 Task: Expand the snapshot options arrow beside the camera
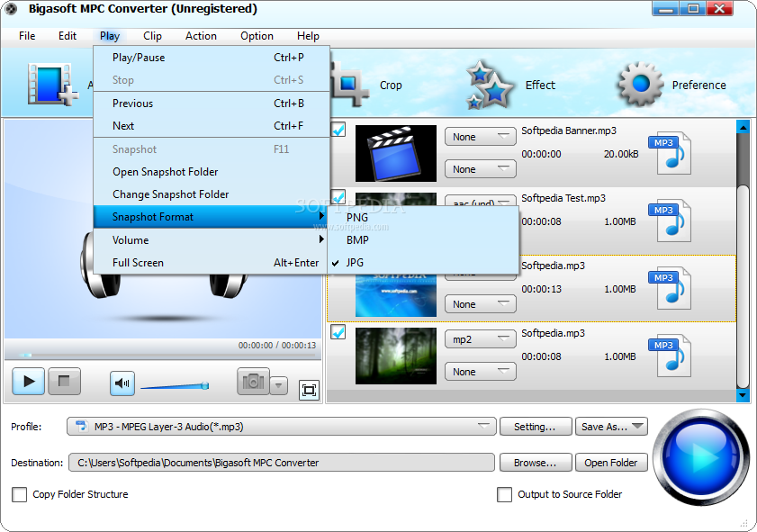(278, 385)
